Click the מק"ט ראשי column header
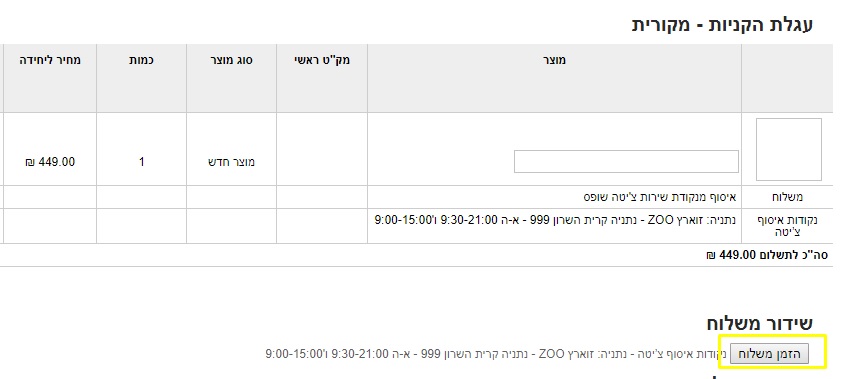Screen dimensions: 844x379 click(x=322, y=60)
